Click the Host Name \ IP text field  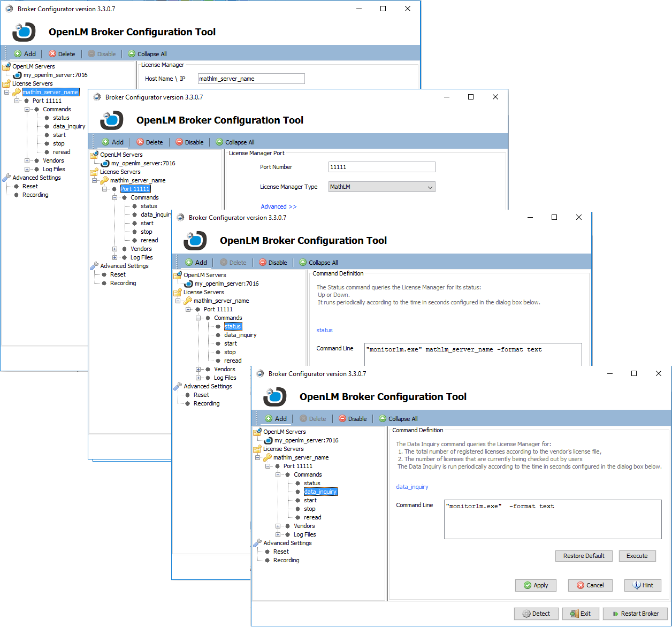tap(251, 79)
